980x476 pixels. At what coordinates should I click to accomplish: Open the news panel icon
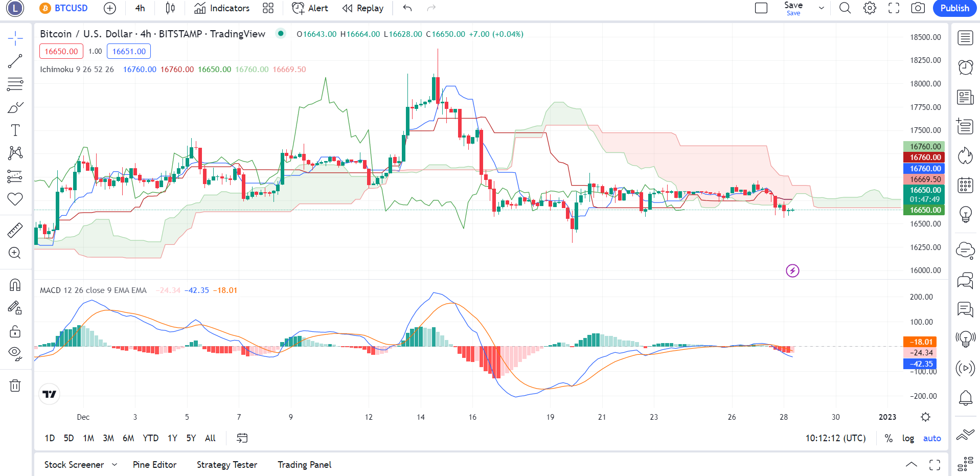pos(965,97)
